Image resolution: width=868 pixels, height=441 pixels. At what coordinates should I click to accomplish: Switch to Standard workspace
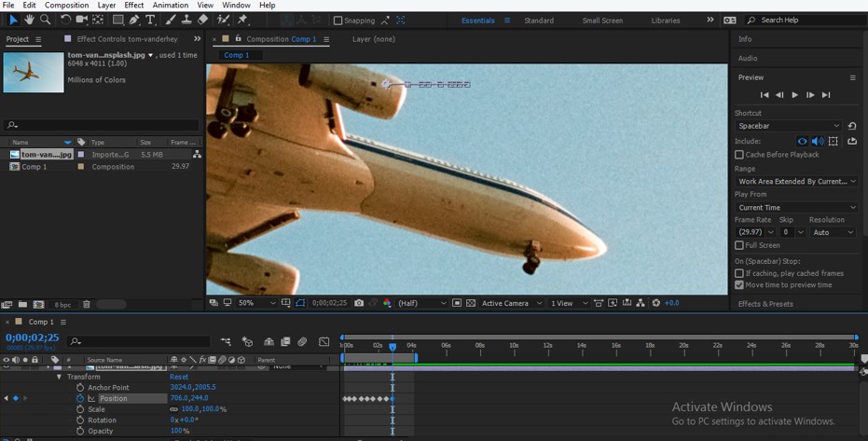539,21
